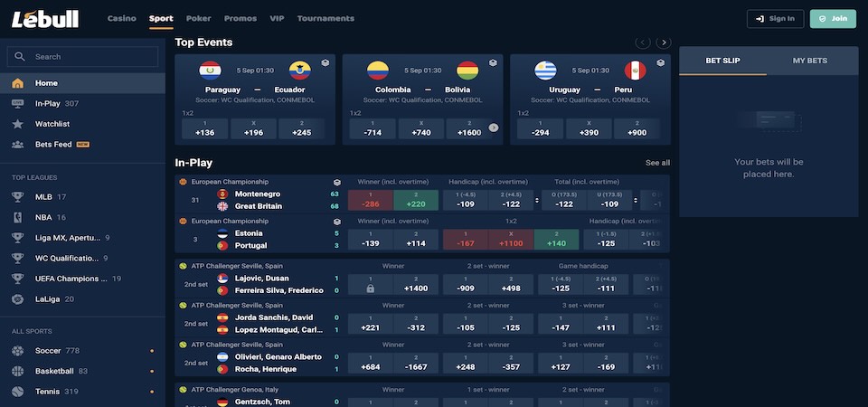The width and height of the screenshot is (868, 407).
Task: Focus the Search input field
Action: click(82, 56)
